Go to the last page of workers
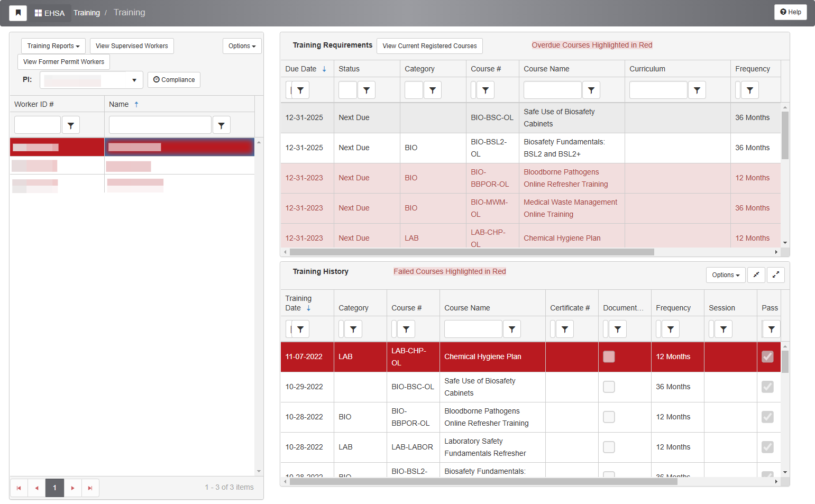Viewport: 815px width, 504px height. (90, 488)
